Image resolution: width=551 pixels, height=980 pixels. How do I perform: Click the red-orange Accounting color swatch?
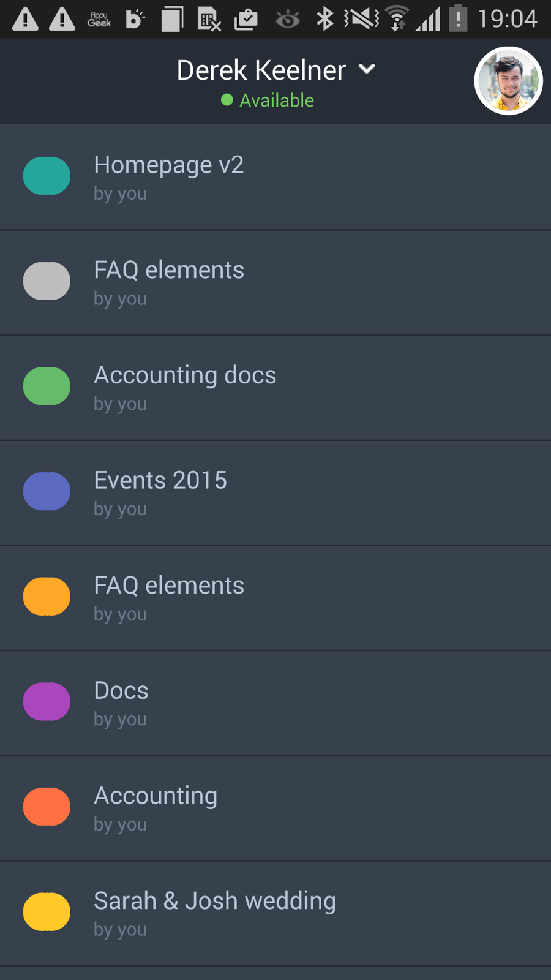tap(47, 807)
